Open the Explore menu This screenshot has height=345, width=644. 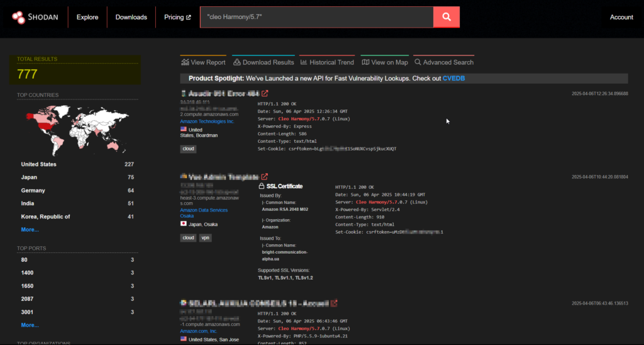[x=87, y=17]
